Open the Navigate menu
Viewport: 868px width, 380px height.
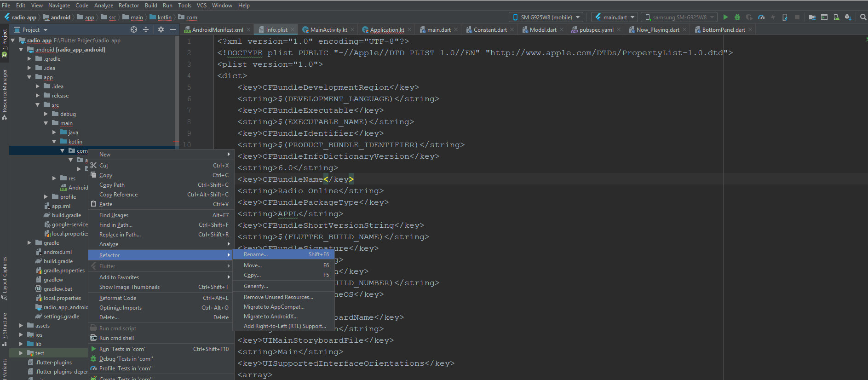coord(59,6)
